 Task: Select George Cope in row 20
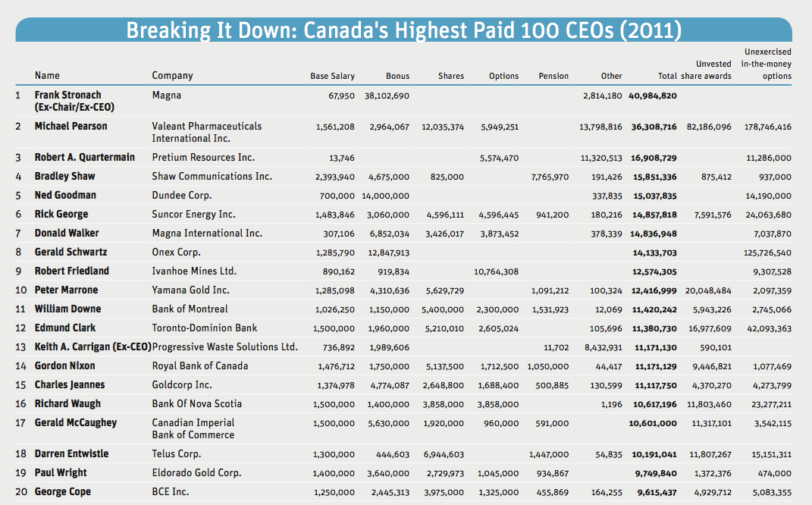pos(63,492)
